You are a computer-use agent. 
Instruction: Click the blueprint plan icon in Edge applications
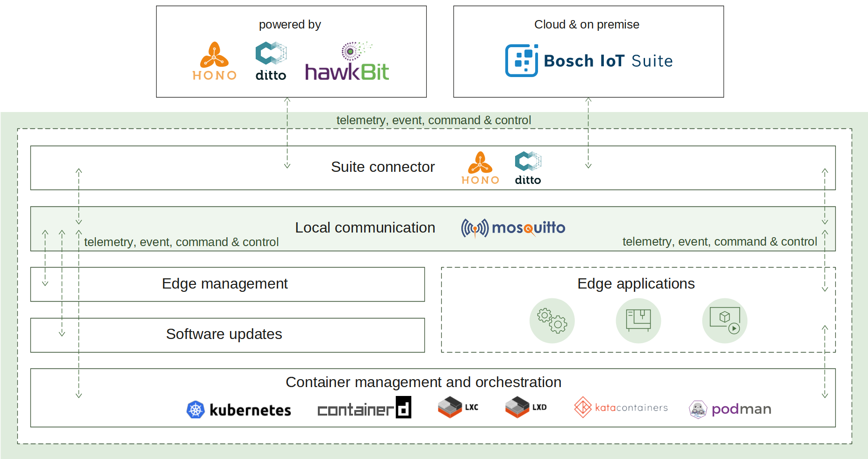(638, 321)
